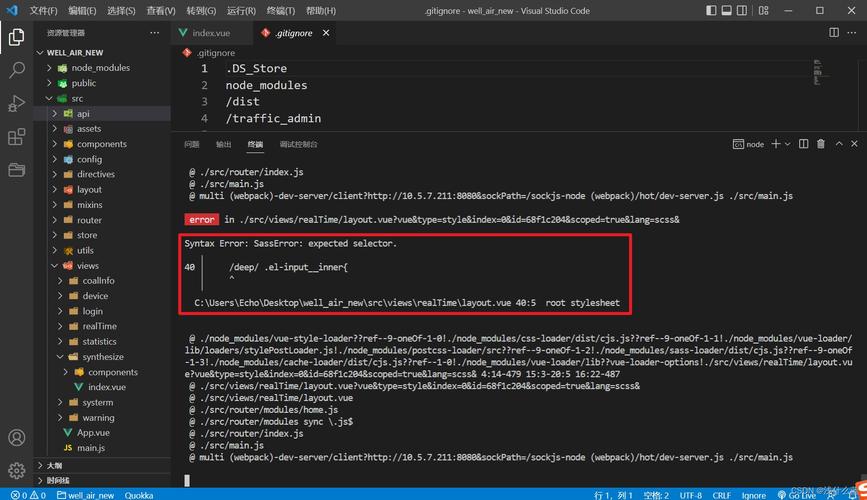The height and width of the screenshot is (500, 867).
Task: Expand the api folder
Action: coord(55,113)
